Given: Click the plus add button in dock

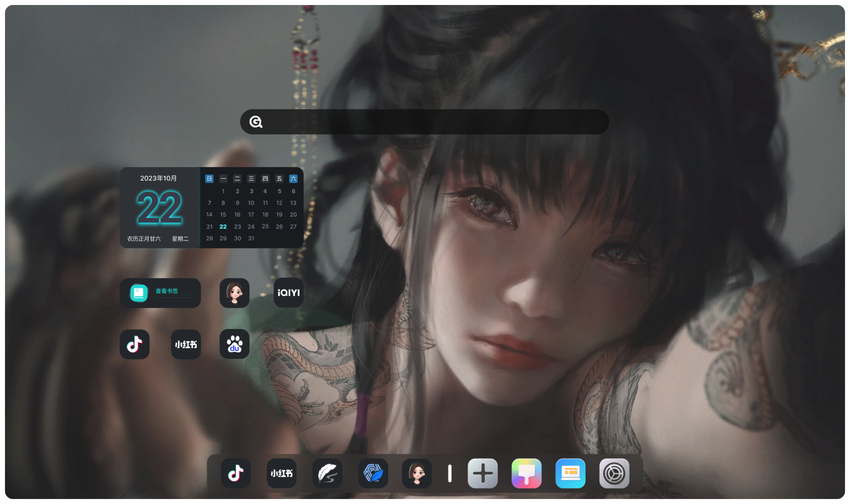Looking at the screenshot, I should click(483, 473).
